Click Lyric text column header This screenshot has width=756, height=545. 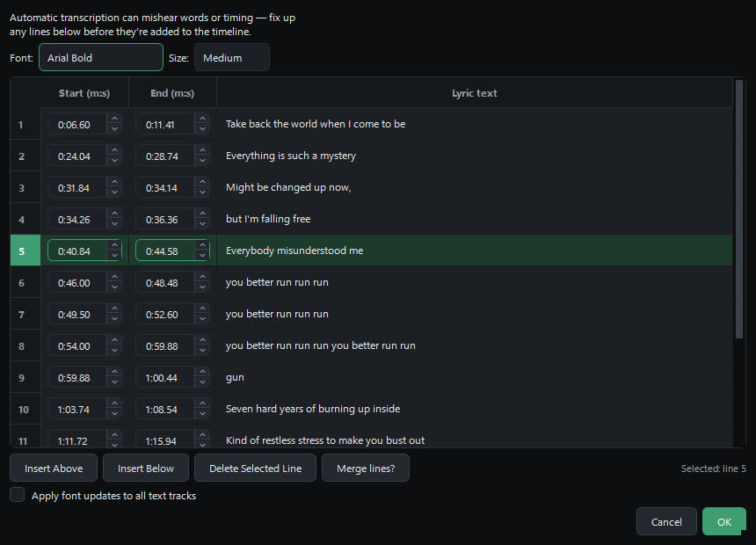475,93
